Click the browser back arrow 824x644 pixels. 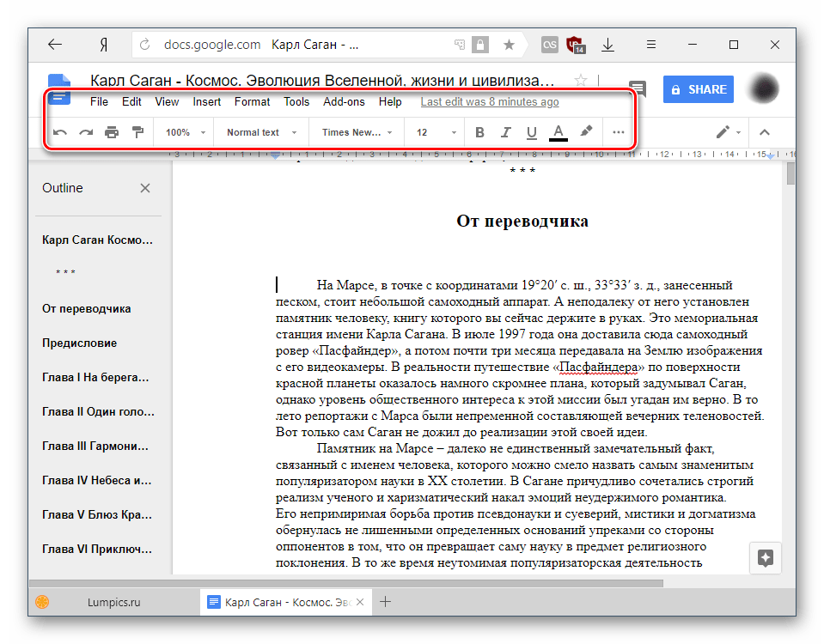click(x=55, y=45)
